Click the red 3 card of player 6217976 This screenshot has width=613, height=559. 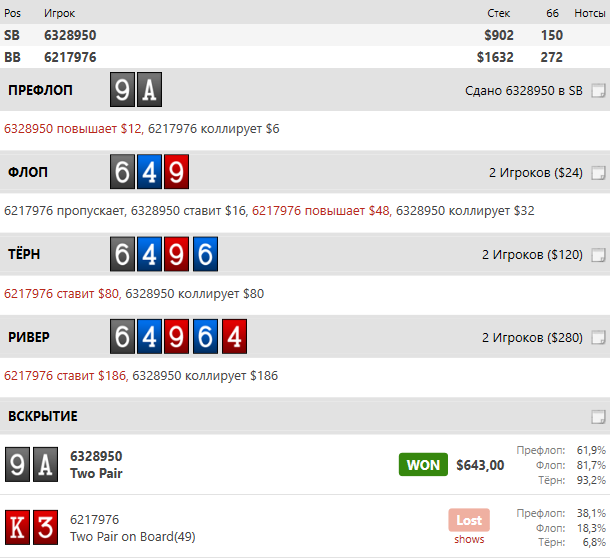click(x=45, y=527)
